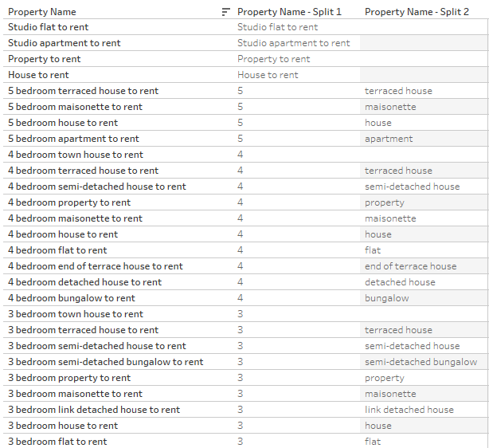Select the Property Name - Split 1 header

[289, 12]
